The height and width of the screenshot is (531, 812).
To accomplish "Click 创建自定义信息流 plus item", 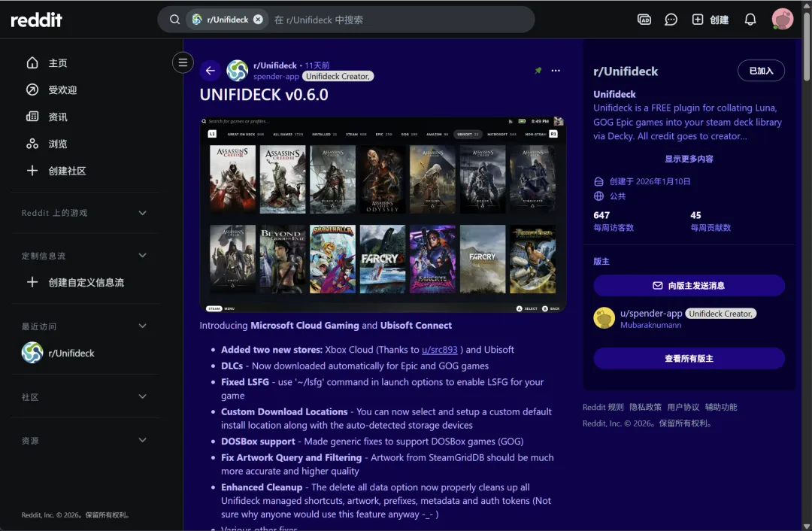I will pyautogui.click(x=86, y=282).
